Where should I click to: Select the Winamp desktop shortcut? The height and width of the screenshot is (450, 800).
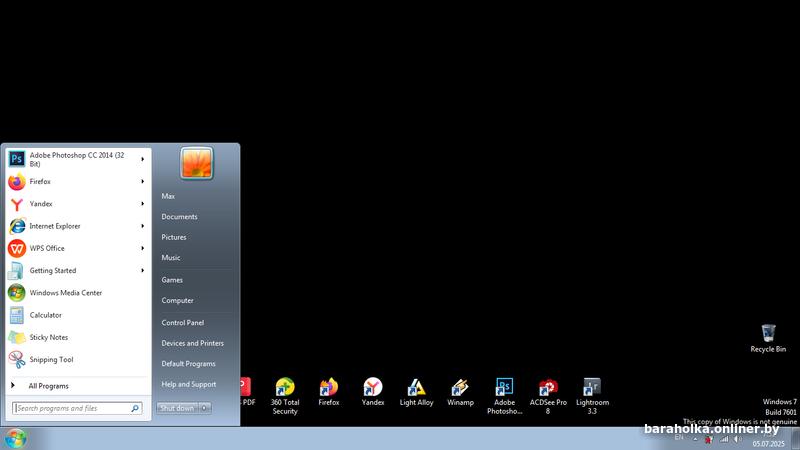pos(460,392)
